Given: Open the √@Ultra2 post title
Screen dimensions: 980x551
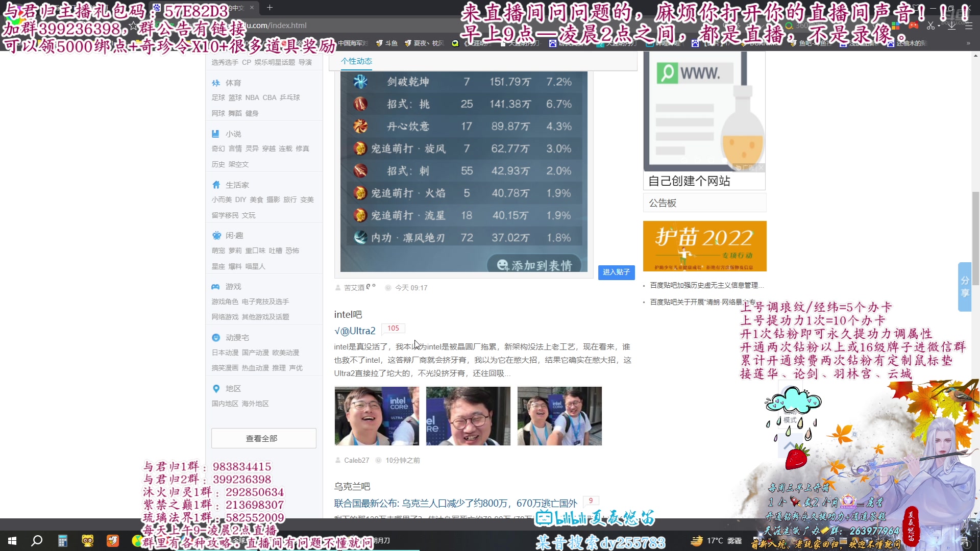Looking at the screenshot, I should click(x=355, y=331).
